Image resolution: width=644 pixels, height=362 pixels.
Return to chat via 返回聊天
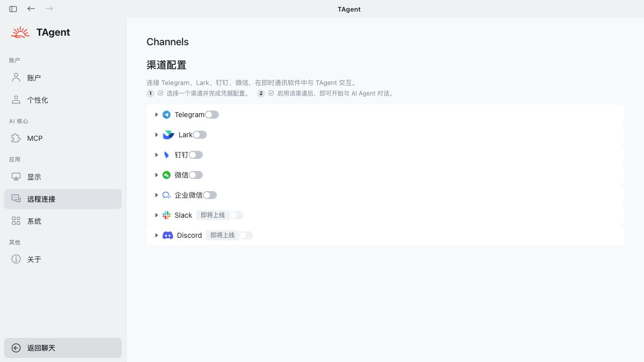63,348
